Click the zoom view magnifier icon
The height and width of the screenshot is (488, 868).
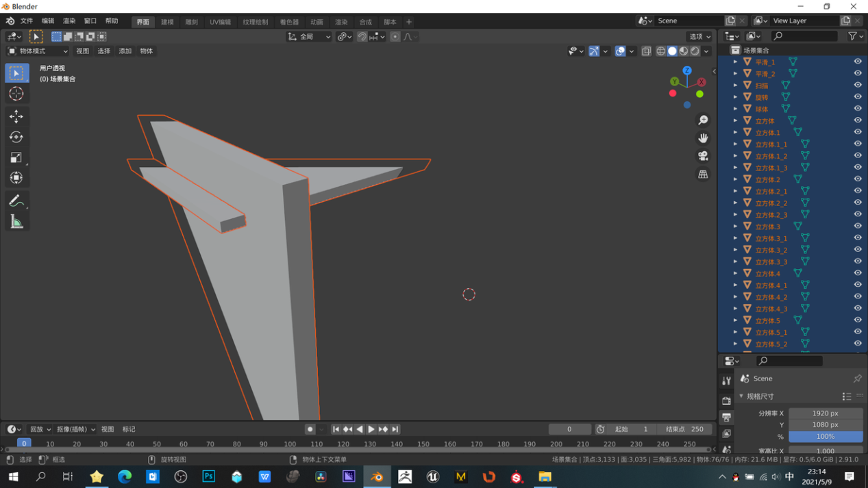click(x=703, y=120)
